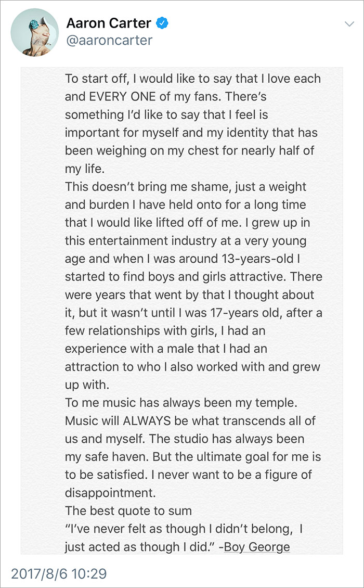Screen dimensions: 364x588
Task: Click the line "The best quote to sum"
Action: 128,511
